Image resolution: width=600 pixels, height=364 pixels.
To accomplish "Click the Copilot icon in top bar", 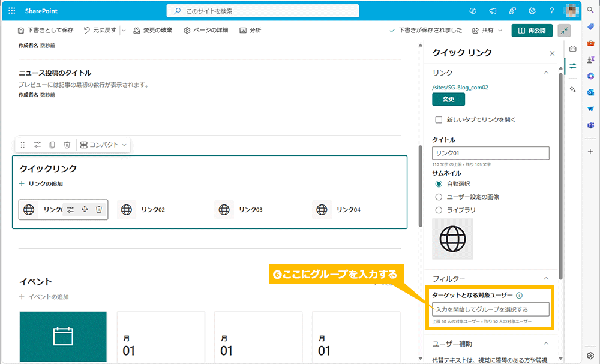I will pyautogui.click(x=473, y=11).
